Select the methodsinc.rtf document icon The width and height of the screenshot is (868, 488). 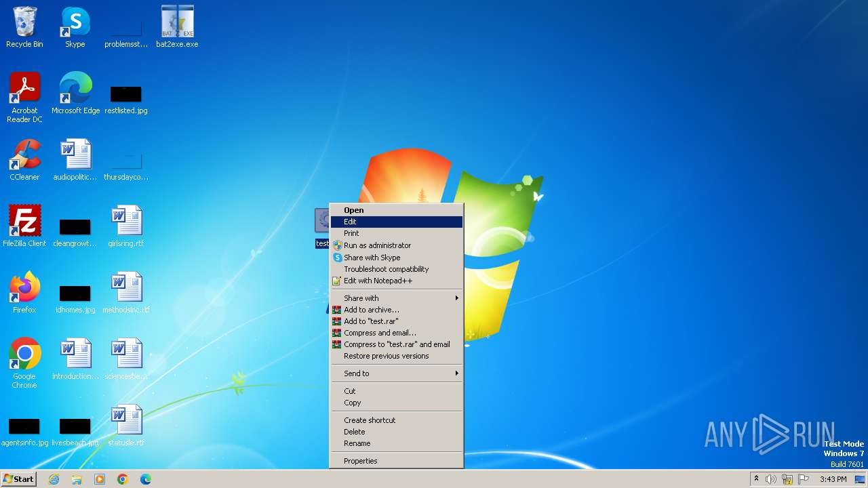pyautogui.click(x=126, y=293)
